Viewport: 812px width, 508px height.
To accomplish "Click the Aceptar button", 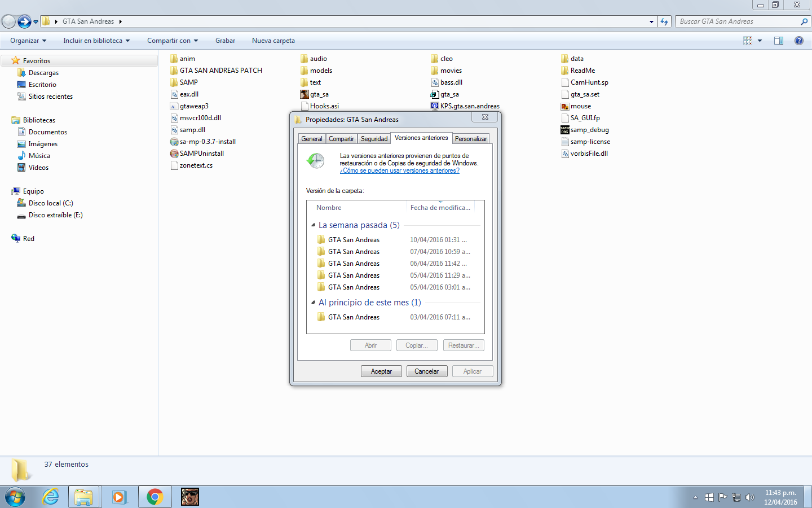I will pyautogui.click(x=381, y=371).
